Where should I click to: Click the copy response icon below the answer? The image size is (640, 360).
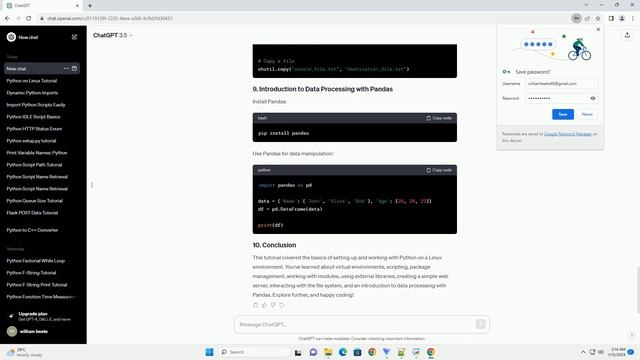(256, 305)
